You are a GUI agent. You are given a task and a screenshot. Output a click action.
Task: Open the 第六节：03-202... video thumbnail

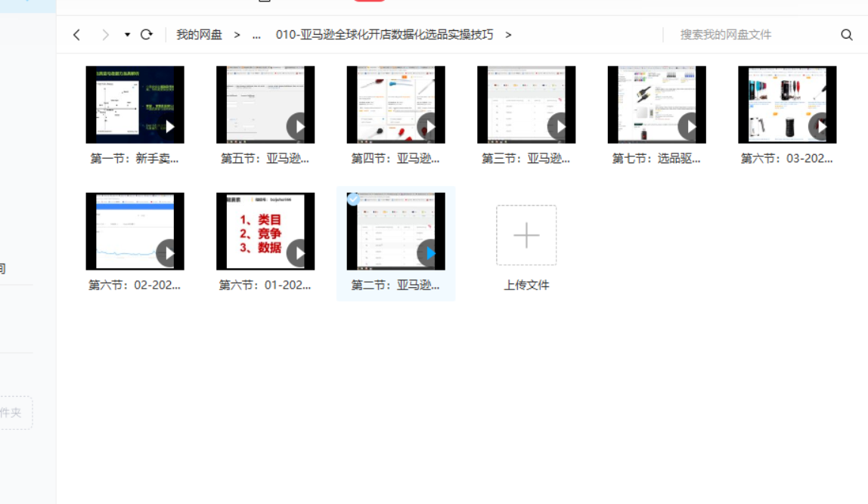[787, 104]
